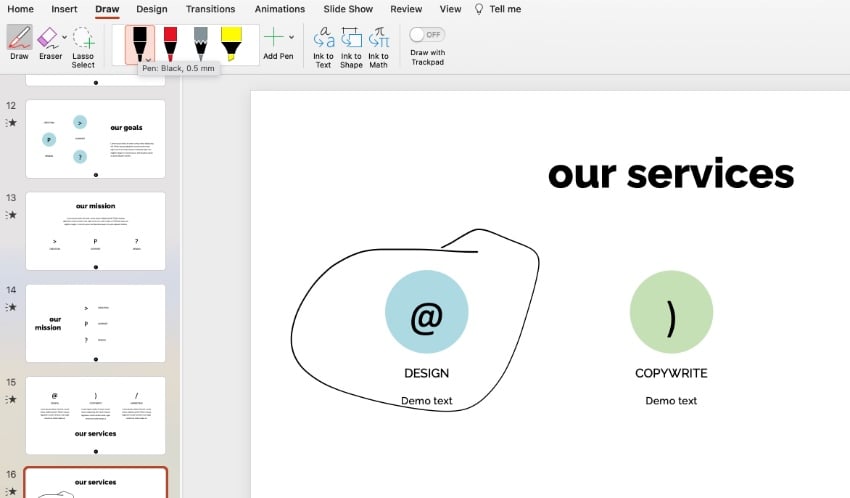The height and width of the screenshot is (498, 850).
Task: Select the Eraser tool
Action: click(x=48, y=40)
